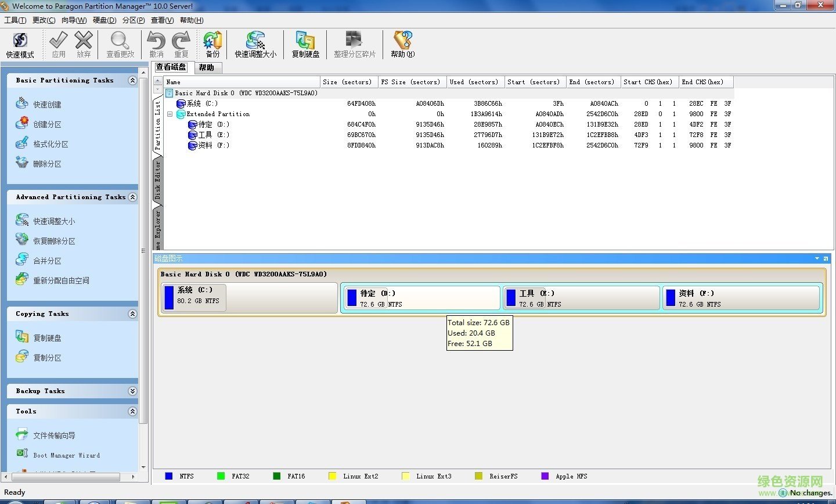Select the 系统 (C:) partition block in disk map
836x504 pixels.
pos(250,297)
